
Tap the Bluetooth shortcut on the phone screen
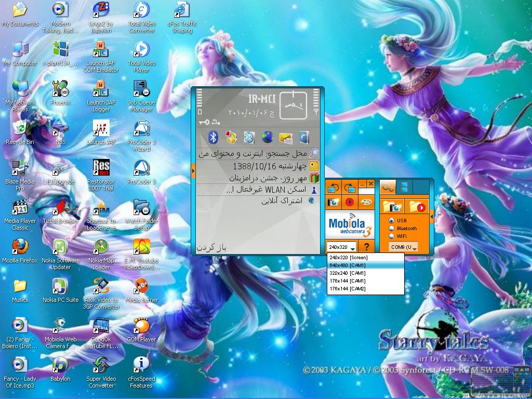[213, 137]
